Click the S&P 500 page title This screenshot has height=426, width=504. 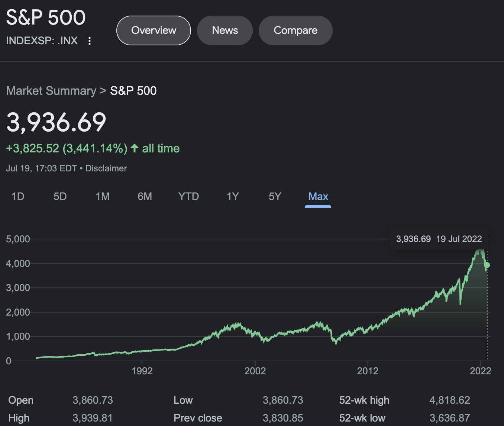click(46, 17)
